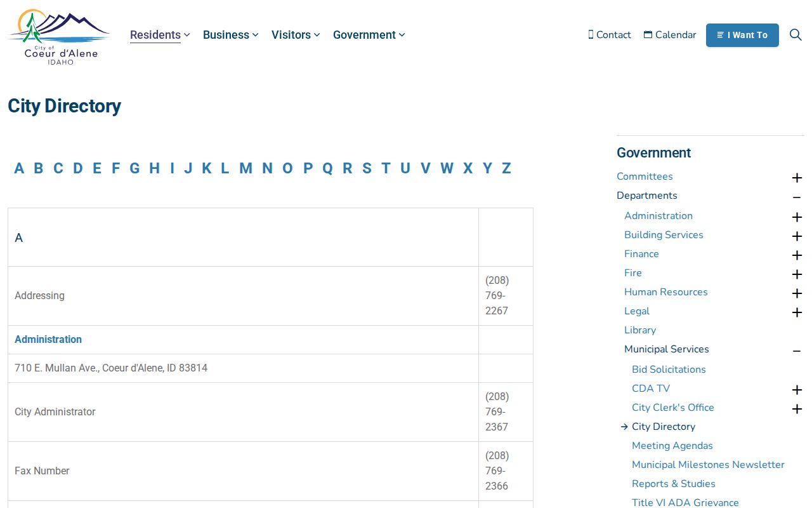Jump to letter W in directory
812x508 pixels.
tap(447, 168)
